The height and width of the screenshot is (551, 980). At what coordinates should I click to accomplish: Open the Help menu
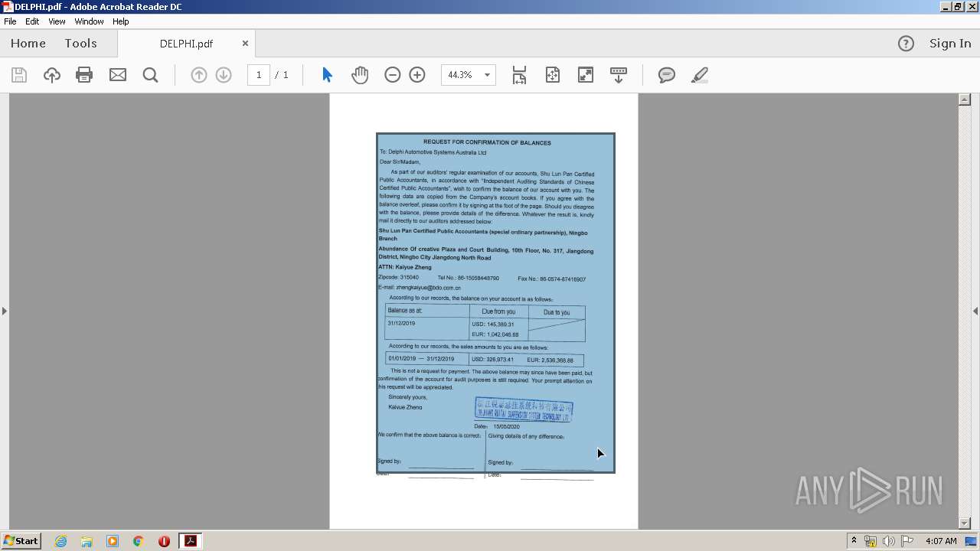(x=121, y=21)
